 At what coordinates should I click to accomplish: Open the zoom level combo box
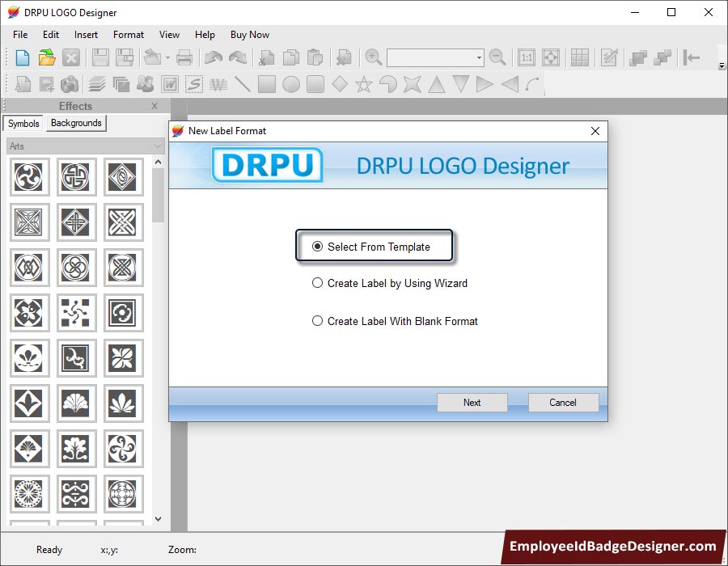coord(435,58)
